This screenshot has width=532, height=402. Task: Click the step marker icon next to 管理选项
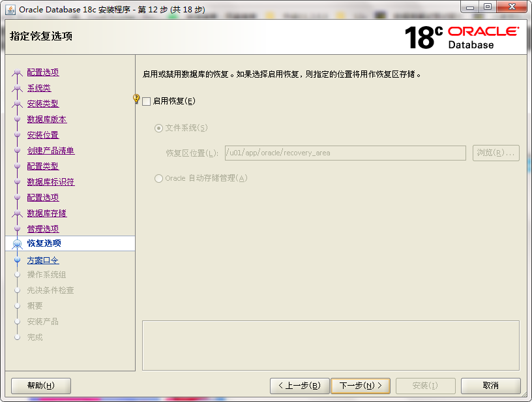[18, 228]
